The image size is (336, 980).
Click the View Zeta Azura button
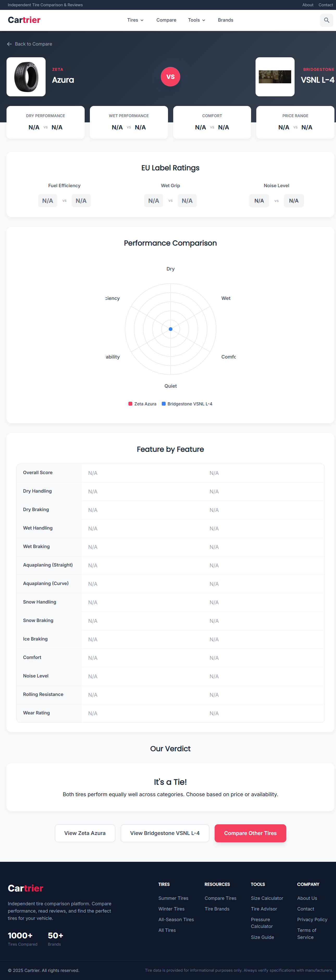[x=85, y=833]
